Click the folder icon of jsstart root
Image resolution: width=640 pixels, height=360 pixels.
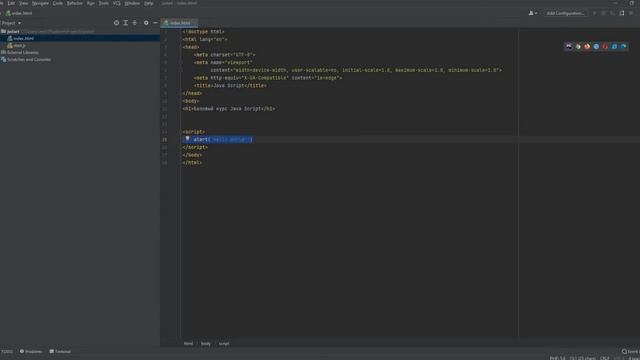[x=3, y=31]
